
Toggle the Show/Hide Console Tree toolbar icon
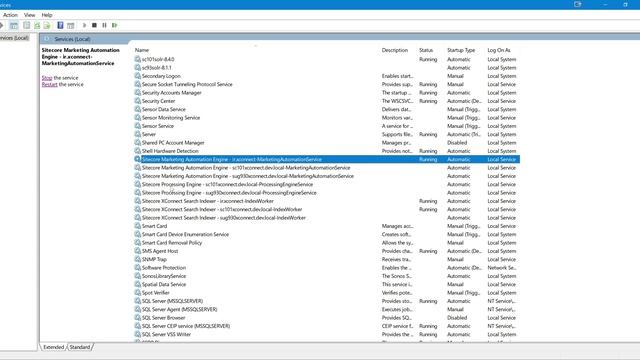(x=13, y=25)
